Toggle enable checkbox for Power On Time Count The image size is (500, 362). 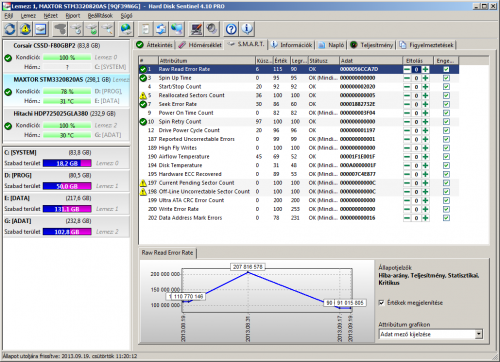pos(446,113)
